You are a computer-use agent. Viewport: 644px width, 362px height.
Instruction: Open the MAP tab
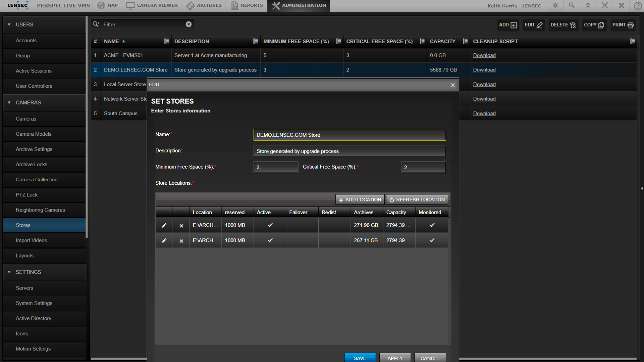pos(108,5)
